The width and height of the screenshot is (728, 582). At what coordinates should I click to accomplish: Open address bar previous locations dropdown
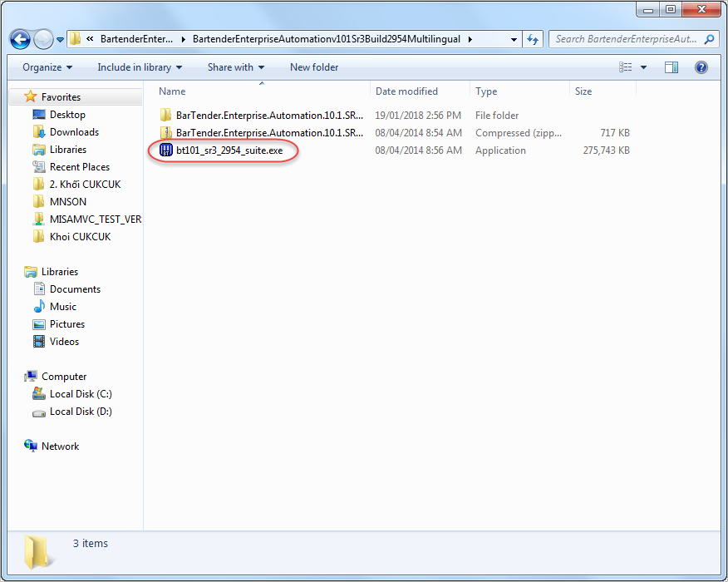tap(514, 39)
